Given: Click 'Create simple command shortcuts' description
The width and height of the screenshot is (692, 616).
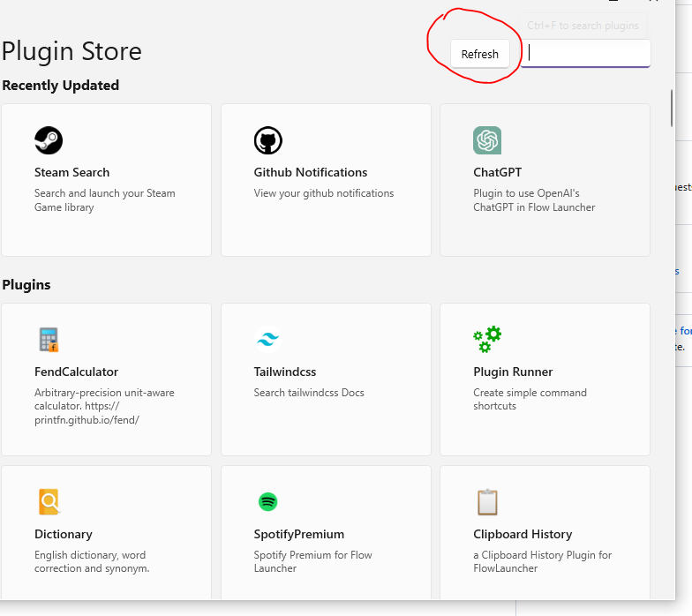Looking at the screenshot, I should [530, 399].
